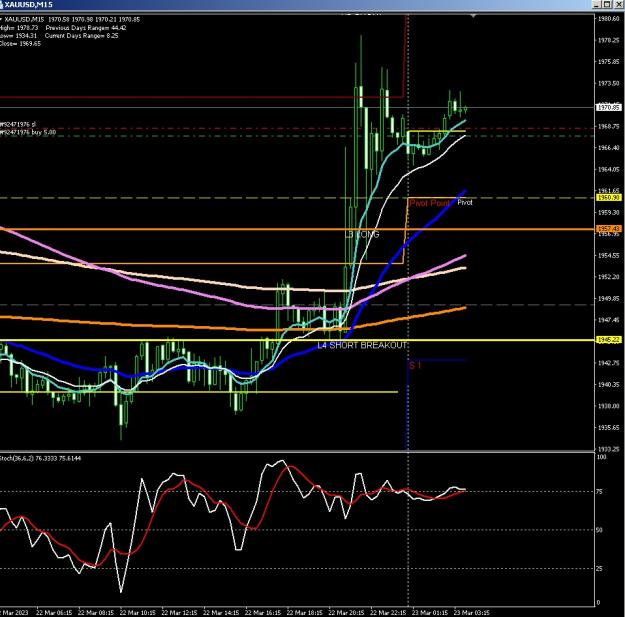Click 'Previous Days Range= 44.42' text
The width and height of the screenshot is (625, 617).
coord(86,28)
